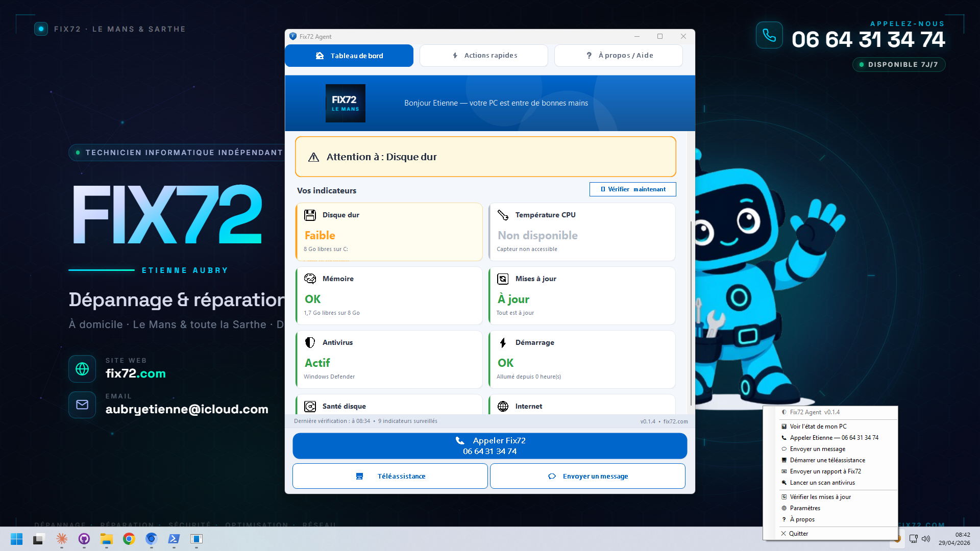Image resolution: width=980 pixels, height=551 pixels.
Task: Click "Tout est à jour" text
Action: click(516, 313)
